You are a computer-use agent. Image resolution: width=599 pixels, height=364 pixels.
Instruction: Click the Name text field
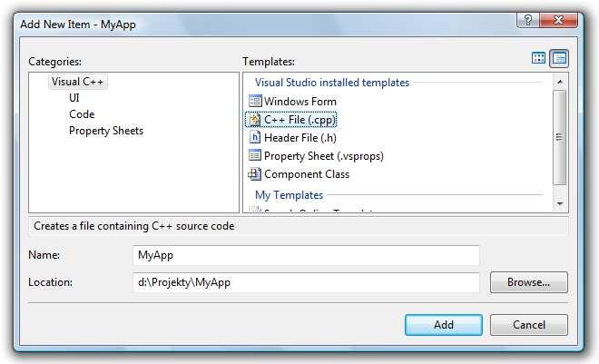coord(307,255)
